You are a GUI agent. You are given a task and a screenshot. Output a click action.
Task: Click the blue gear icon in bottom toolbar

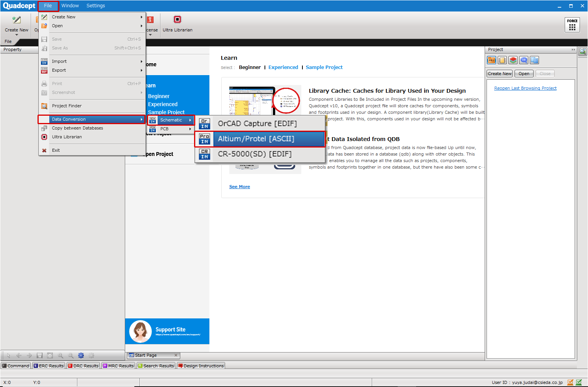[81, 356]
